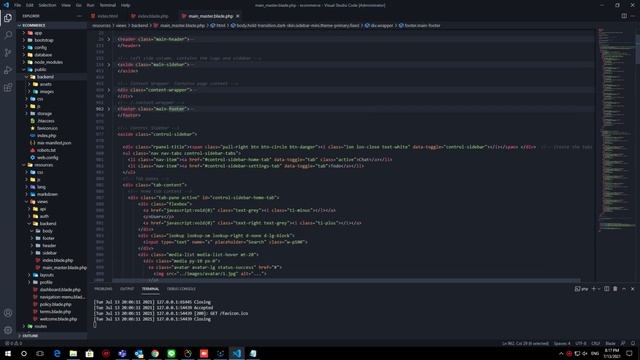
Task: Show errors and warnings in status bar
Action: (x=13, y=343)
